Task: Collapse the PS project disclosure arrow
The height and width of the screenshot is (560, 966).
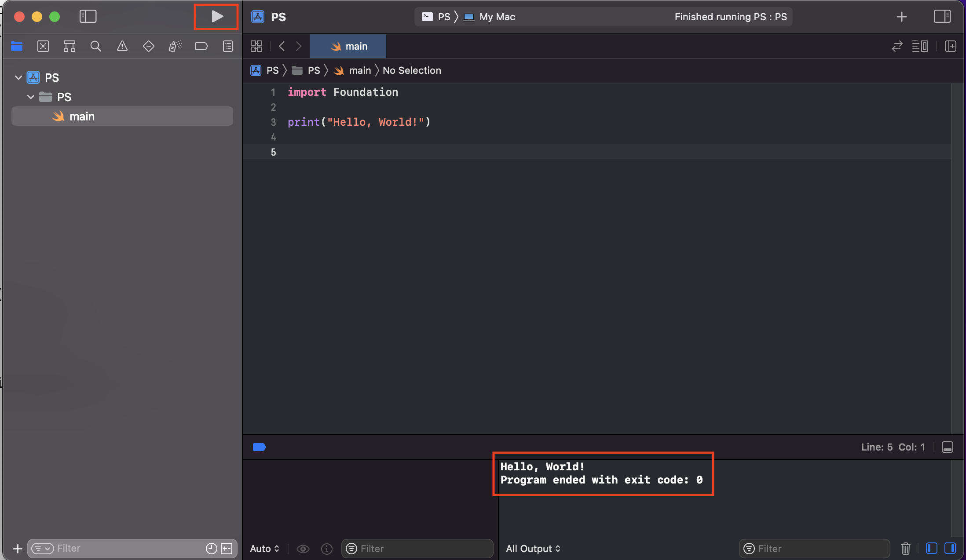Action: [18, 78]
